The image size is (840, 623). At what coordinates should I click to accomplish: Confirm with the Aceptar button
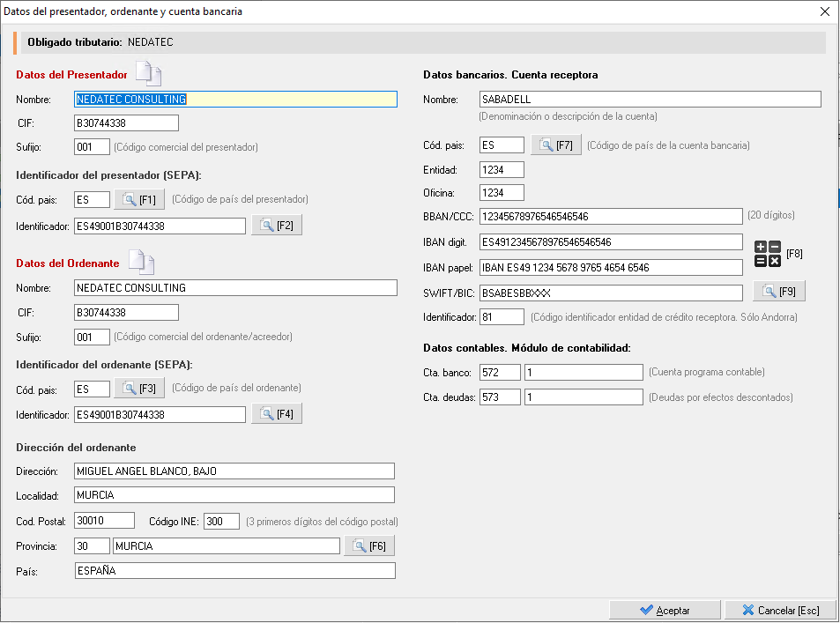pos(665,610)
